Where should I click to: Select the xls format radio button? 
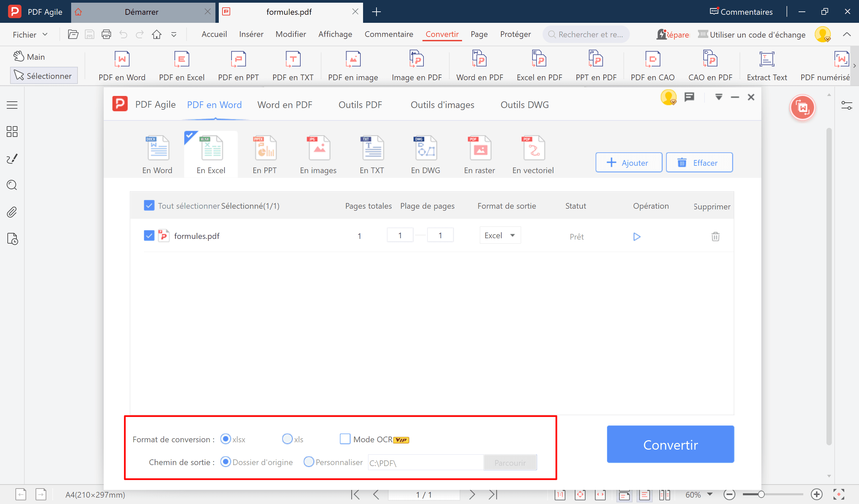point(287,439)
